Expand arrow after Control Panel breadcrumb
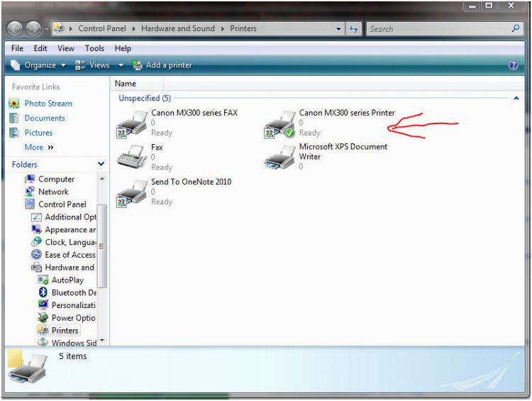532x401 pixels. (133, 29)
